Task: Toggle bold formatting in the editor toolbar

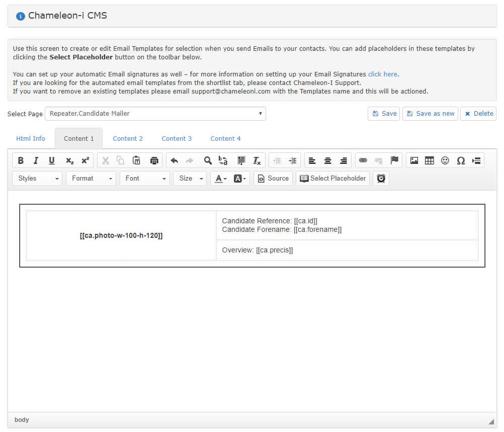Action: 21,161
